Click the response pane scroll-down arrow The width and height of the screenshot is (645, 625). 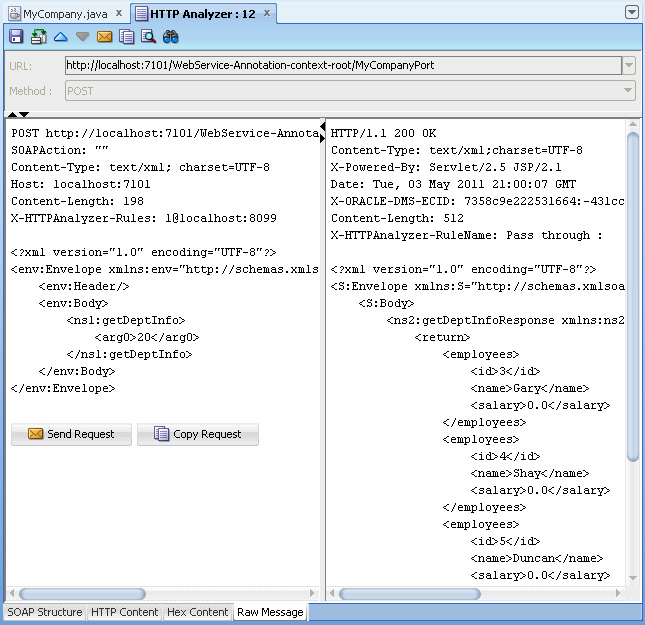(x=633, y=578)
